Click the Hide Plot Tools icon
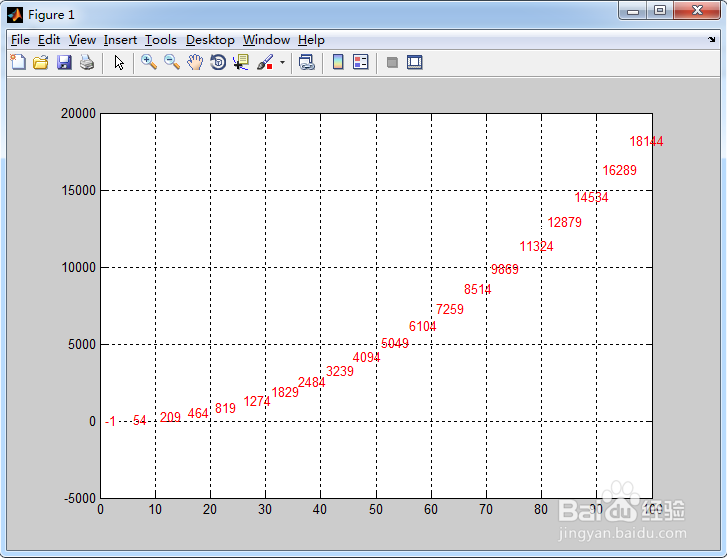 [x=392, y=62]
